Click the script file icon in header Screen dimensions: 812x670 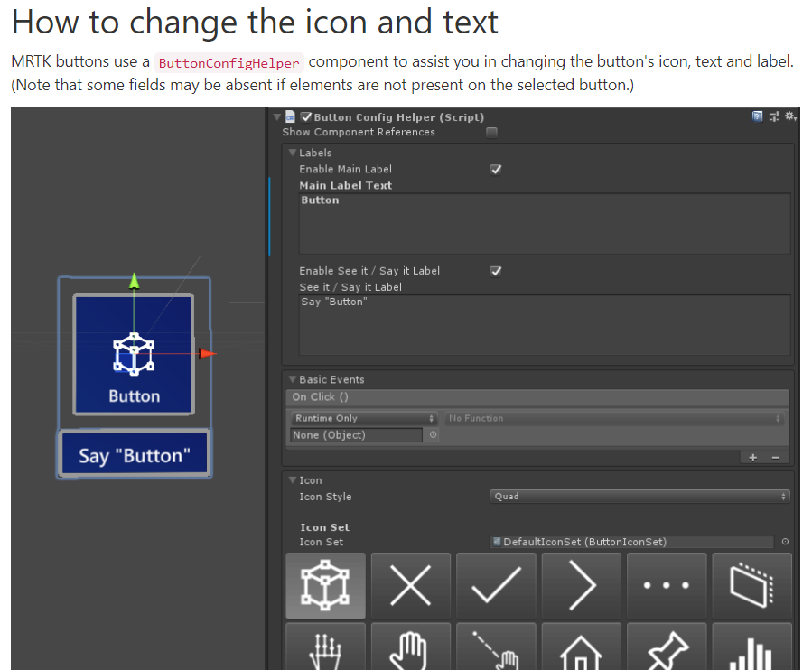click(291, 117)
